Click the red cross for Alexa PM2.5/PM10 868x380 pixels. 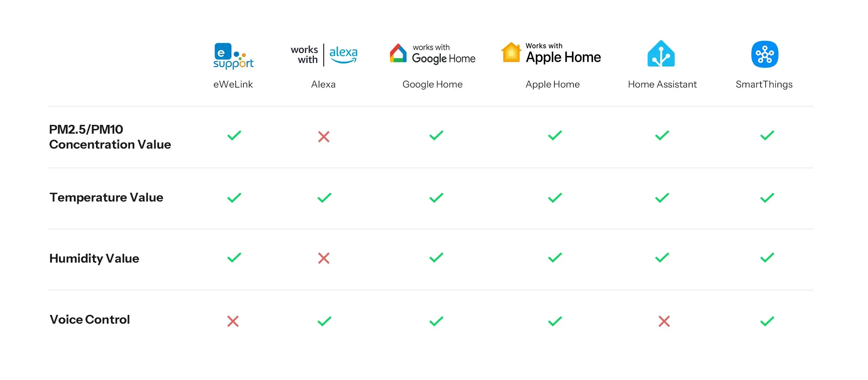pos(324,137)
